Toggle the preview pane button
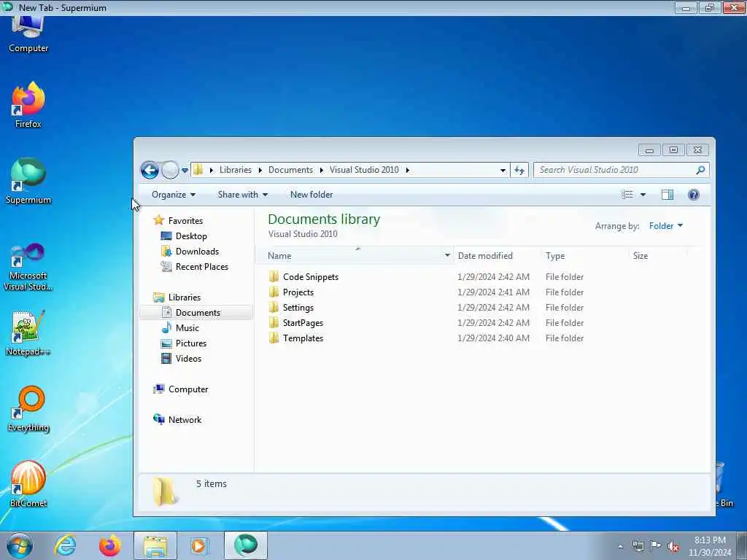747x560 pixels. [667, 194]
